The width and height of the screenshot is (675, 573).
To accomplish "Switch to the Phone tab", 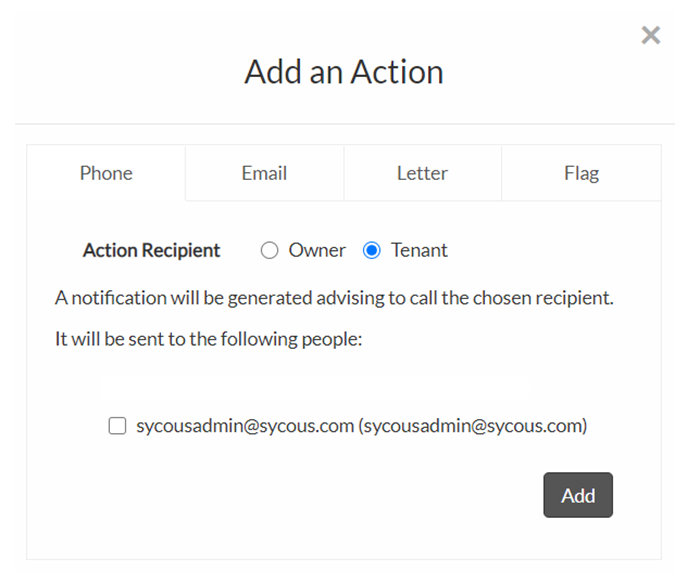I will click(x=106, y=173).
